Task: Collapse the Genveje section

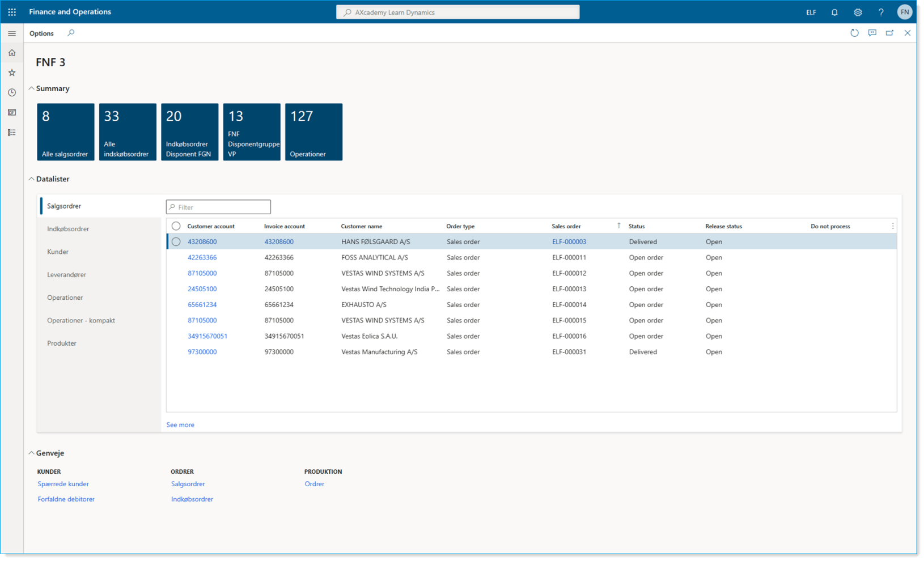Action: pyautogui.click(x=32, y=453)
